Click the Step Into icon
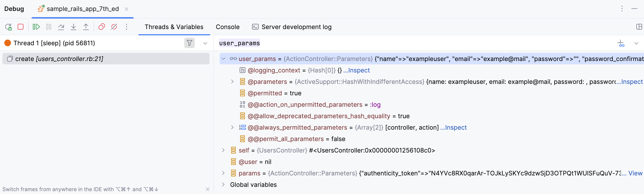 click(74, 27)
